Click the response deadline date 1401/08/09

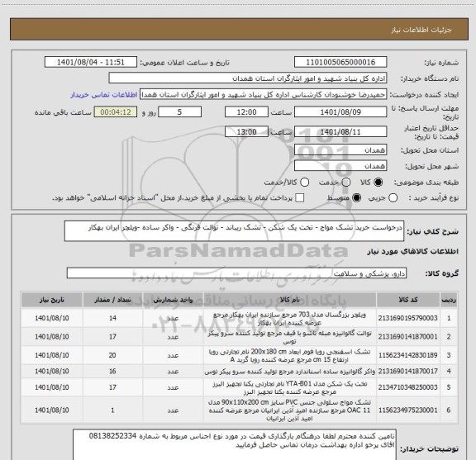(340, 112)
